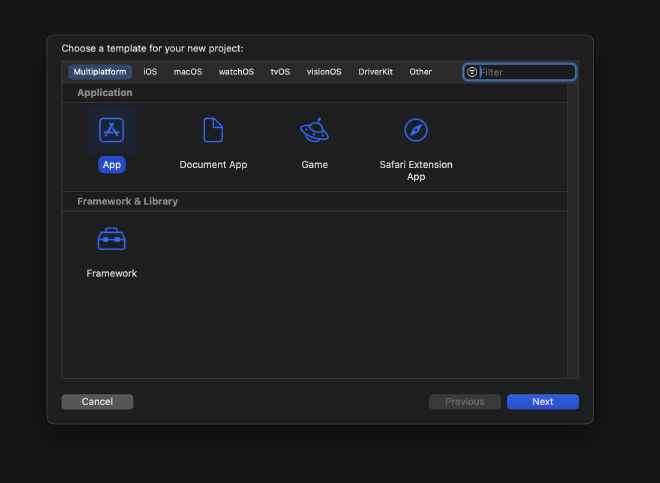Screen dimensions: 660x483
Task: Click the "App" template label
Action: (x=112, y=165)
